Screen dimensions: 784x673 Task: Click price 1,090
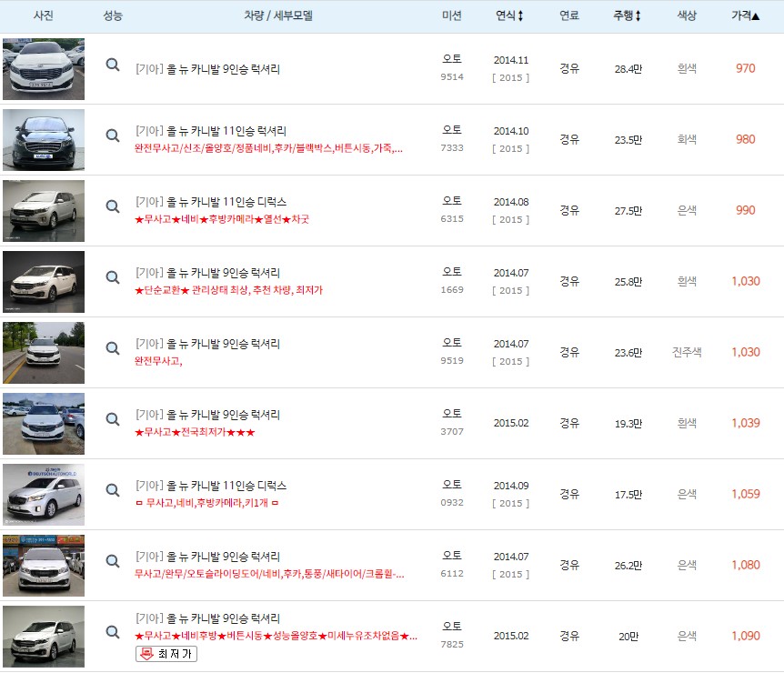point(746,637)
